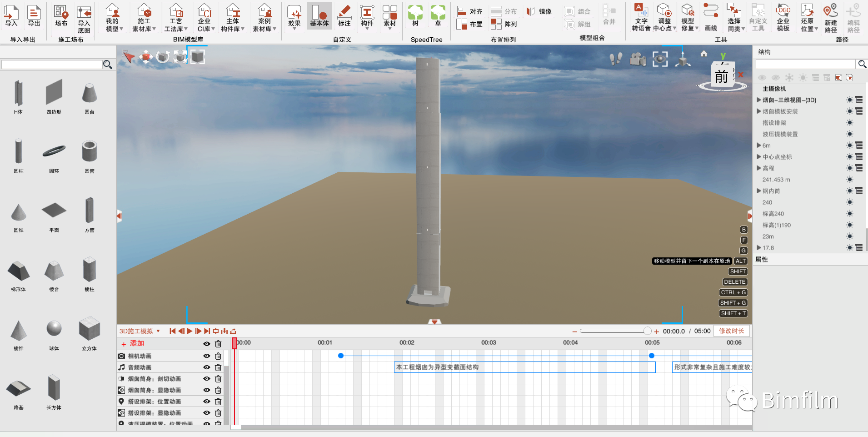Click the 对齐 align tool
The height and width of the screenshot is (437, 868).
coord(470,11)
